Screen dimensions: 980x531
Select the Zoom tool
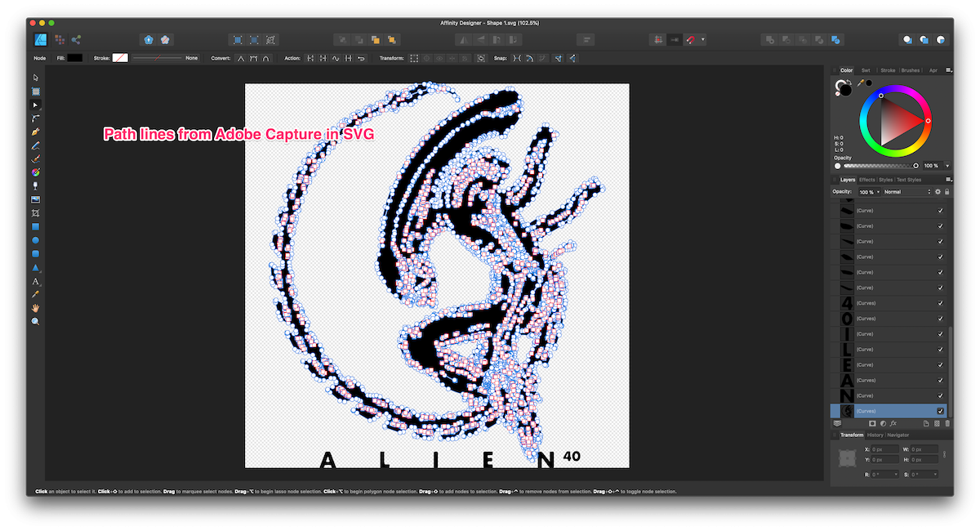35,321
